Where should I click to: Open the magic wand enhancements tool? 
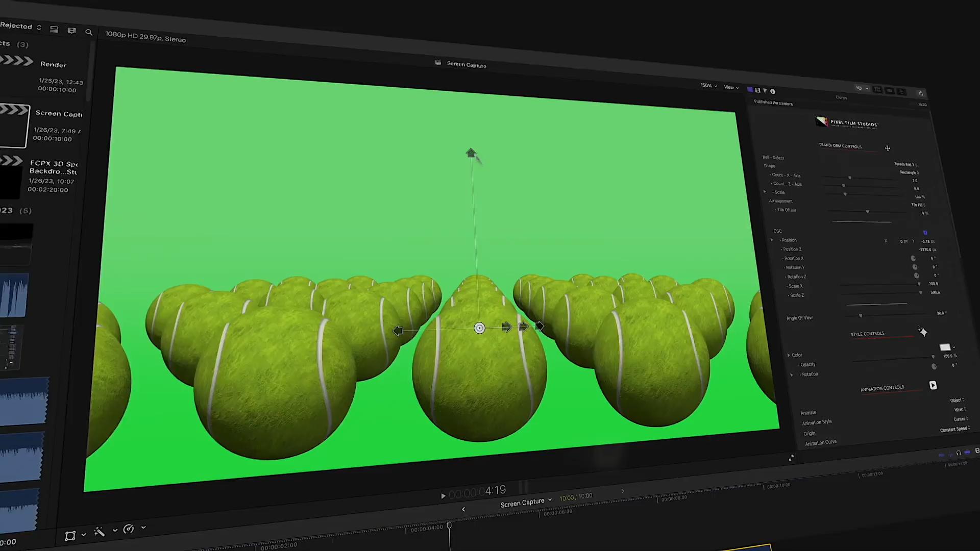tap(100, 532)
